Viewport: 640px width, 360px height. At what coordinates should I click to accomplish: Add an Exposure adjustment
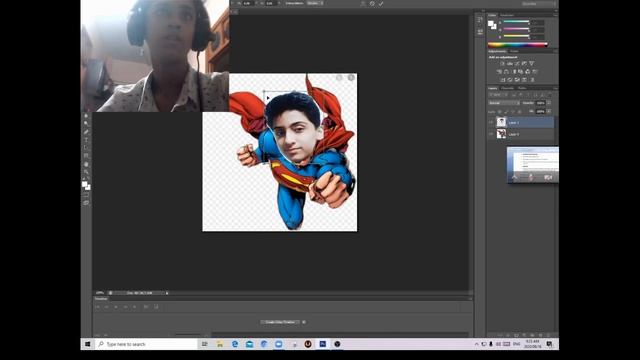coord(524,64)
